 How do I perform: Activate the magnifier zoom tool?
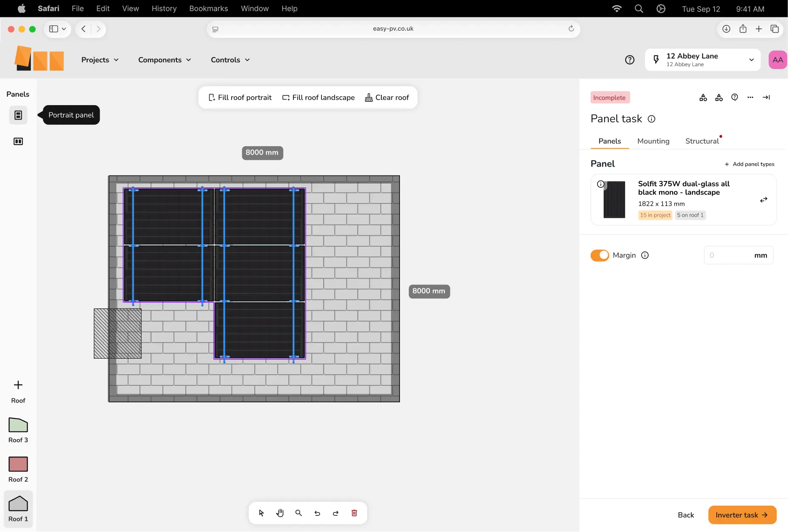pyautogui.click(x=299, y=513)
